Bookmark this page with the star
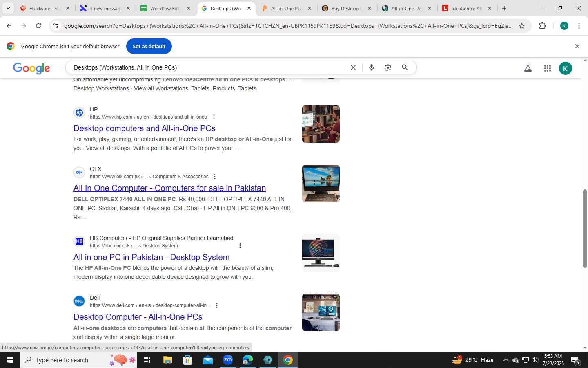The image size is (588, 368). coord(522,26)
